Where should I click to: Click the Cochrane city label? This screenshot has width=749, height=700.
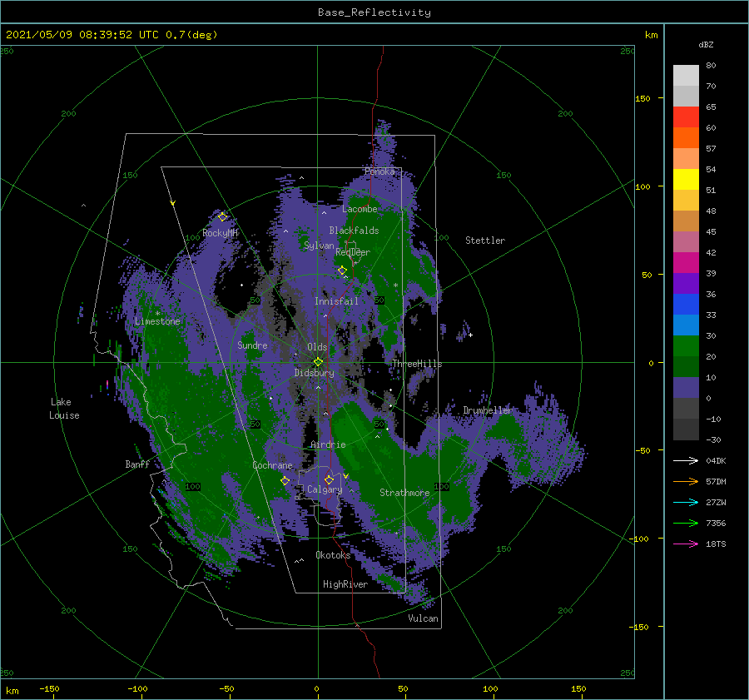[272, 465]
